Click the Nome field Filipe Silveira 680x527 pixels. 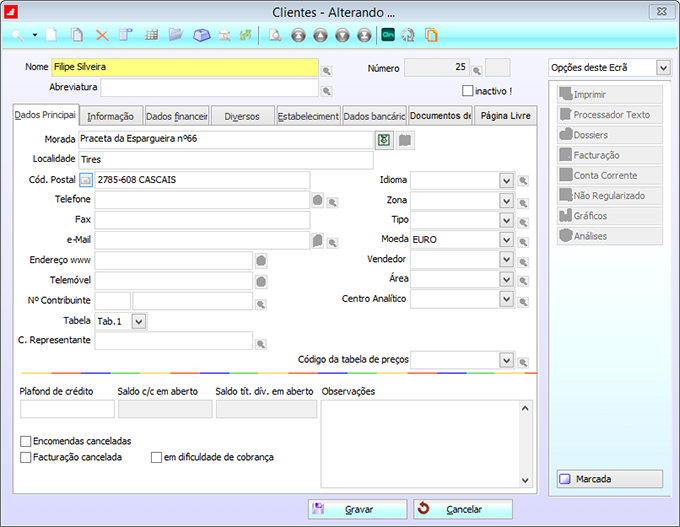tap(185, 67)
